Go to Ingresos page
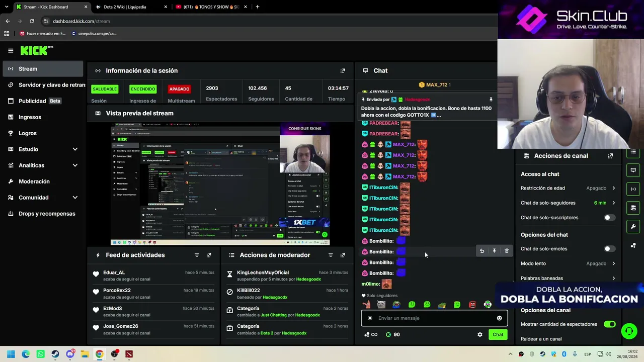Image resolution: width=644 pixels, height=362 pixels. pos(43,117)
